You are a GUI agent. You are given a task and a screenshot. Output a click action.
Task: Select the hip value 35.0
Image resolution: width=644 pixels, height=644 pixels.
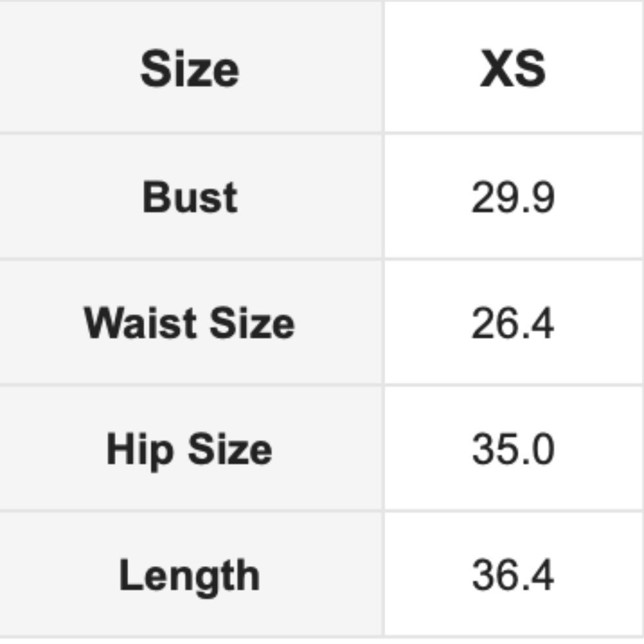[513, 449]
